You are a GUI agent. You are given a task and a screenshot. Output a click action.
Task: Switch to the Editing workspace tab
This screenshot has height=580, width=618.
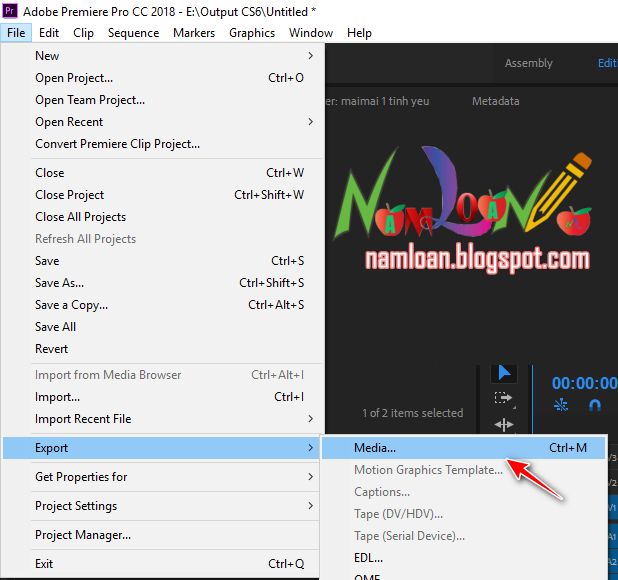607,63
